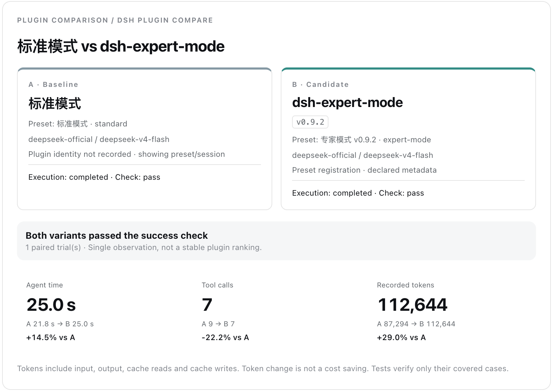Screen dimensions: 553x392
Task: Click 'A 87,294 → B 112,644' comparison
Action: tap(416, 324)
